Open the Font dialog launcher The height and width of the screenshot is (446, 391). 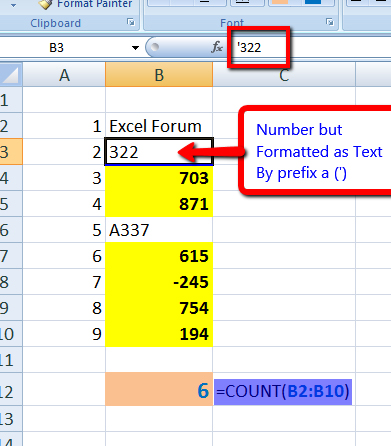(x=330, y=22)
